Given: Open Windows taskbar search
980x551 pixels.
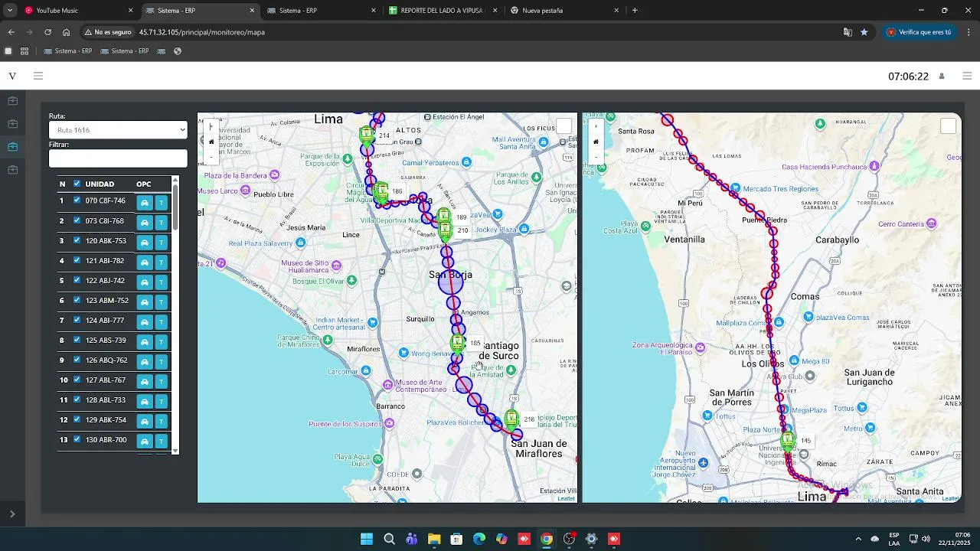Looking at the screenshot, I should pos(389,539).
